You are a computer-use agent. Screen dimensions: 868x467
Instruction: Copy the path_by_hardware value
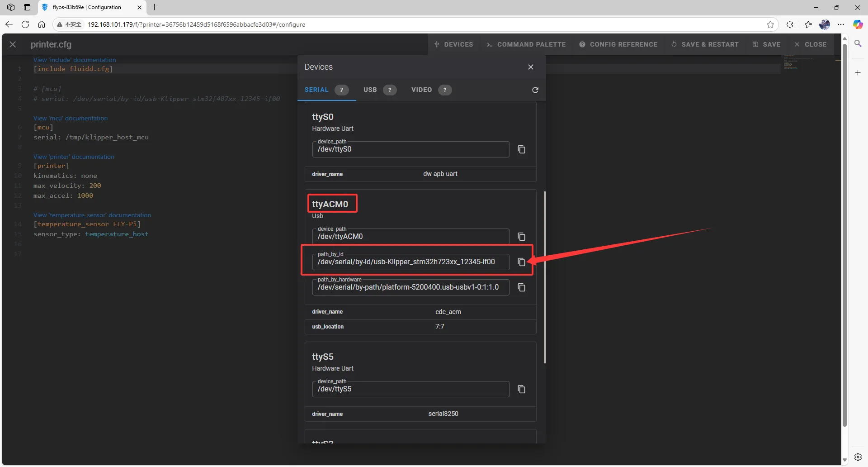click(x=521, y=287)
